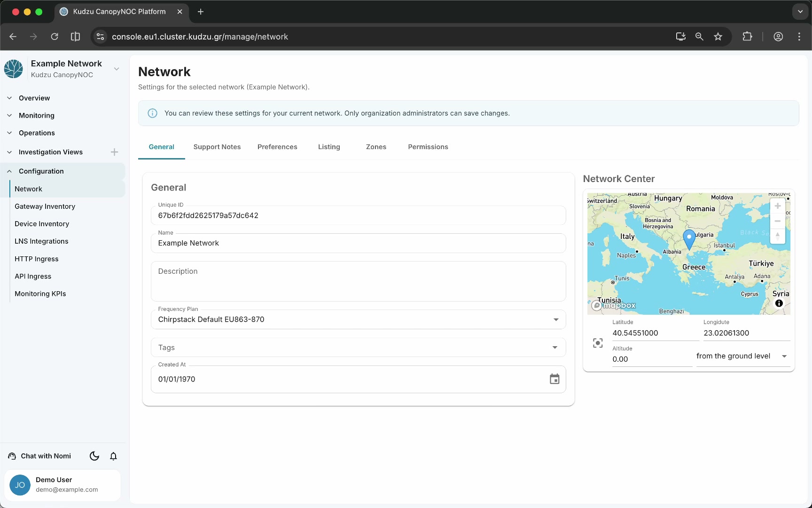Click the Mapbox logo link
The image size is (812, 508).
(x=614, y=305)
